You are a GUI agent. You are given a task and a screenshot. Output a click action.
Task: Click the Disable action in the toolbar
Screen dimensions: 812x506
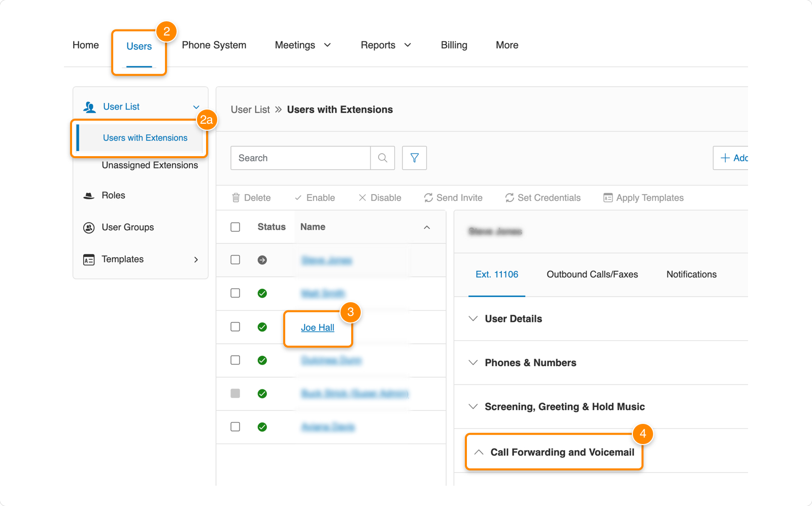tap(380, 198)
